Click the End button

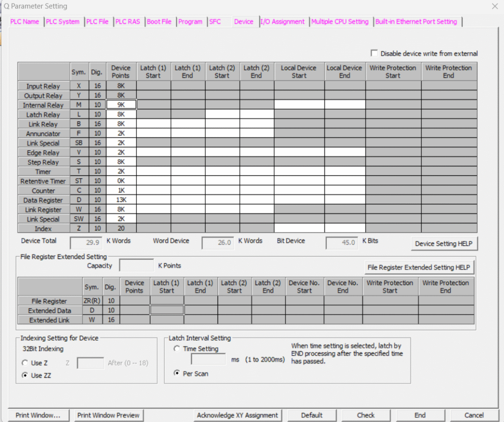[420, 415]
